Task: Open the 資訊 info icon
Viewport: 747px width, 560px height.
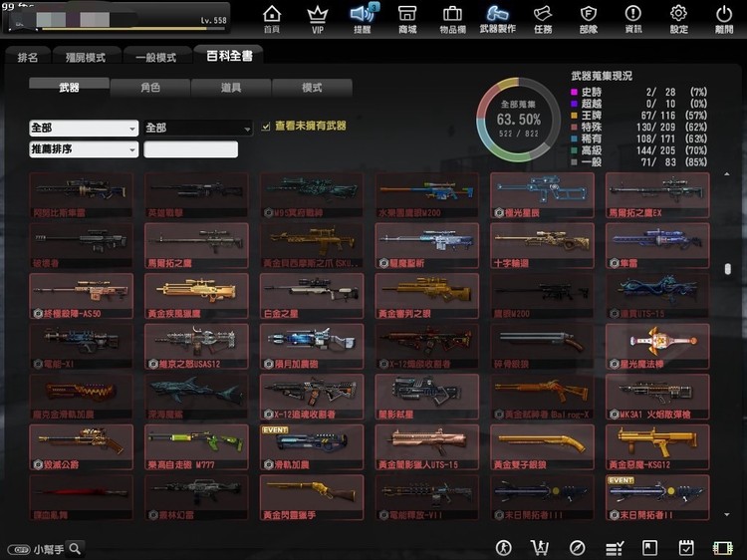Action: coord(633,19)
